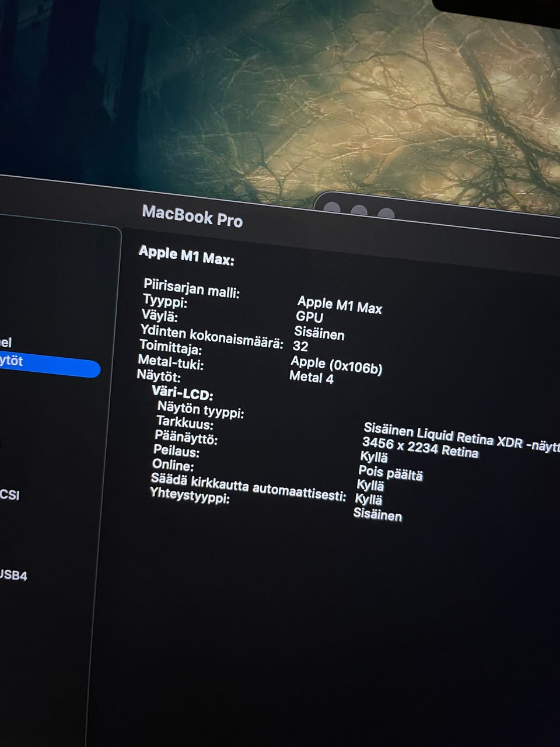The width and height of the screenshot is (560, 747).
Task: Click the Apple M1 Max: heading
Action: click(x=186, y=256)
